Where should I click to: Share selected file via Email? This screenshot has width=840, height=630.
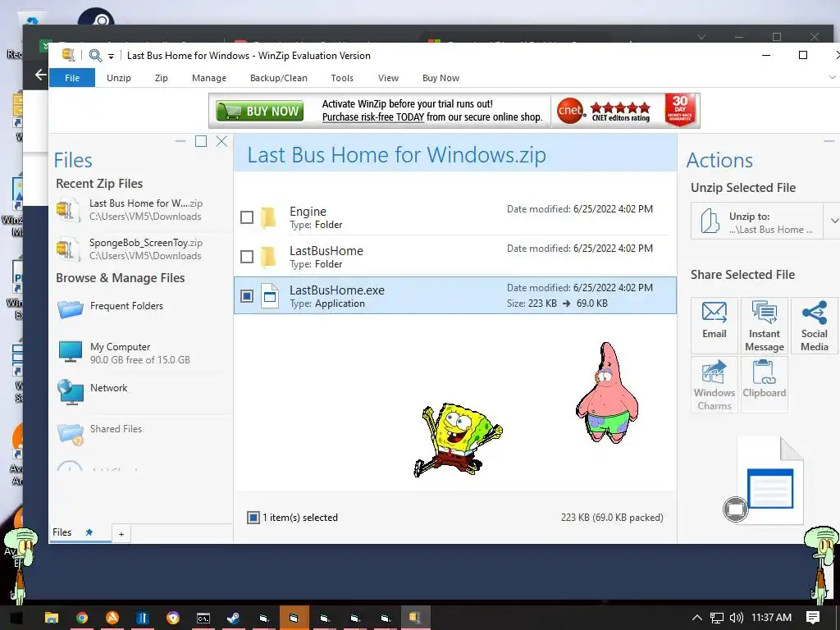pos(714,326)
